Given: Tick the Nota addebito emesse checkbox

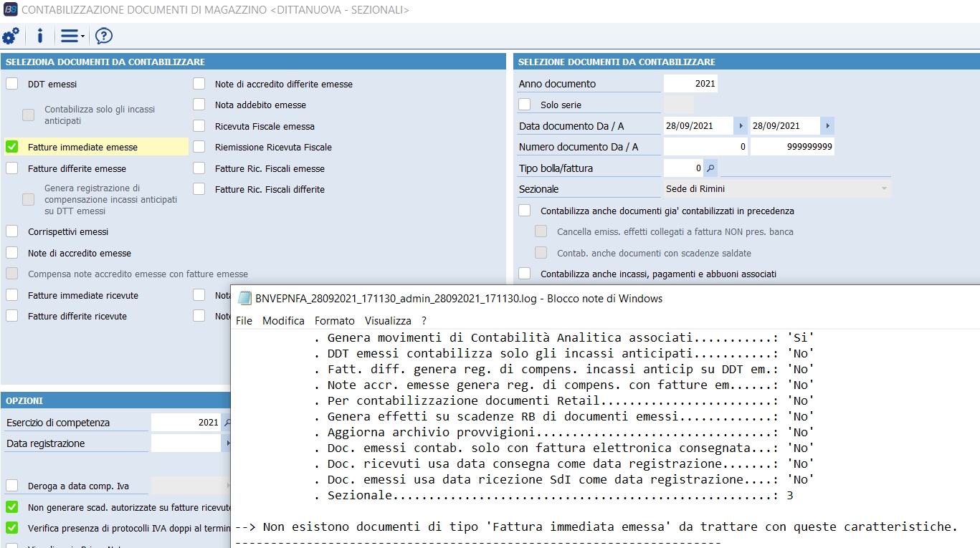Looking at the screenshot, I should [199, 105].
